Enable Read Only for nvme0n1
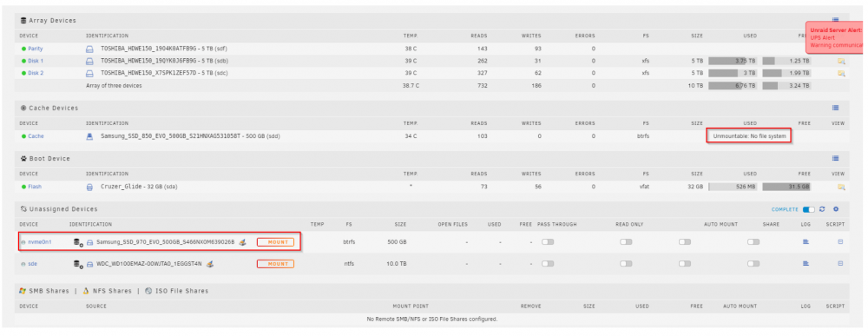 626,242
